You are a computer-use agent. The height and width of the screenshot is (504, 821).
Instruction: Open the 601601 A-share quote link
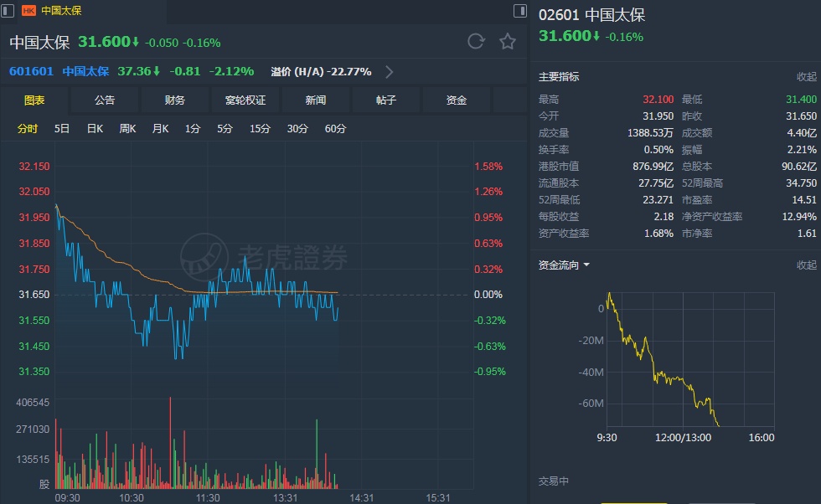point(31,71)
